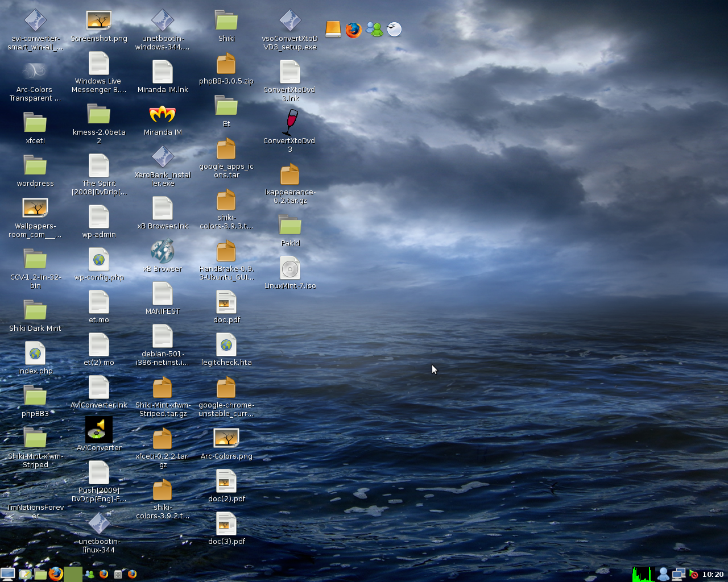Select the unetbootin-linux-344 file
The height and width of the screenshot is (582, 728).
click(99, 523)
